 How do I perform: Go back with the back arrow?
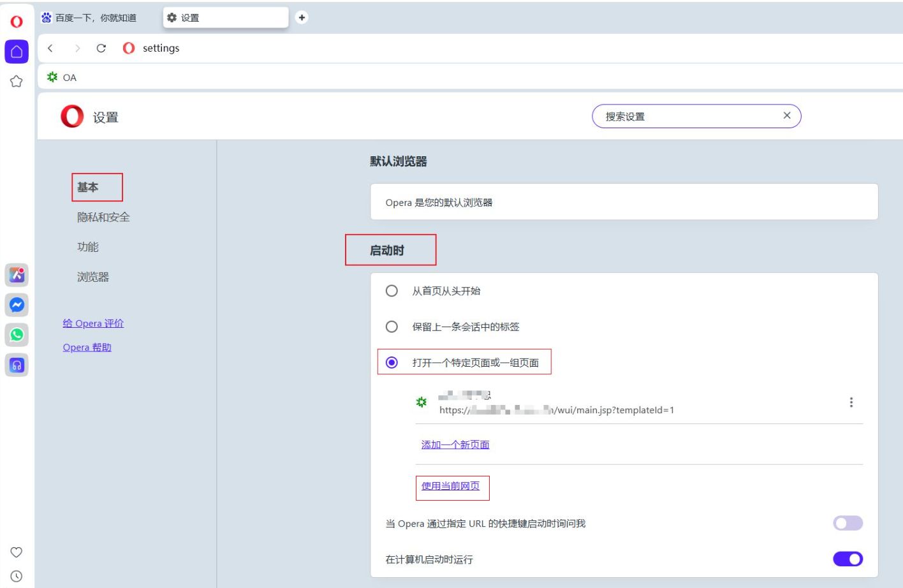[50, 48]
